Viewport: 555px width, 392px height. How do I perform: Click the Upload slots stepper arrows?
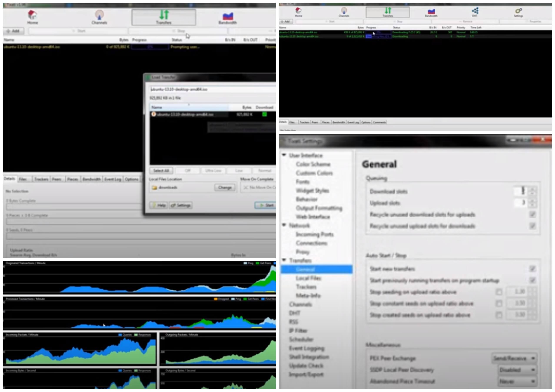click(532, 203)
